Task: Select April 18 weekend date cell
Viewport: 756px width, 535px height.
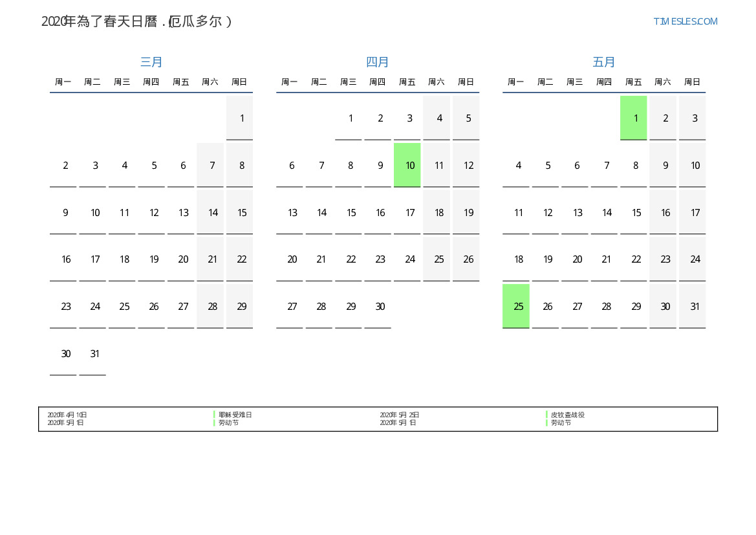Action: [x=437, y=212]
